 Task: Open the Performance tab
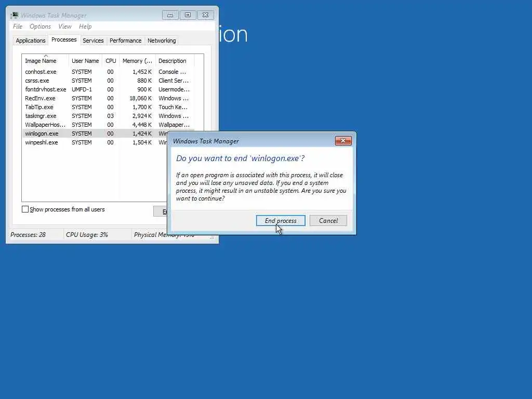tap(125, 41)
